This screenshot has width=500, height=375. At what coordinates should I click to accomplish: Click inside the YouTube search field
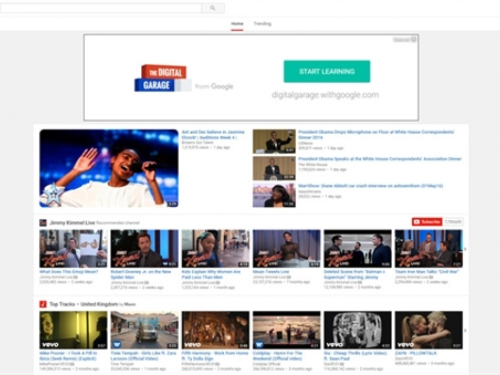pos(101,8)
